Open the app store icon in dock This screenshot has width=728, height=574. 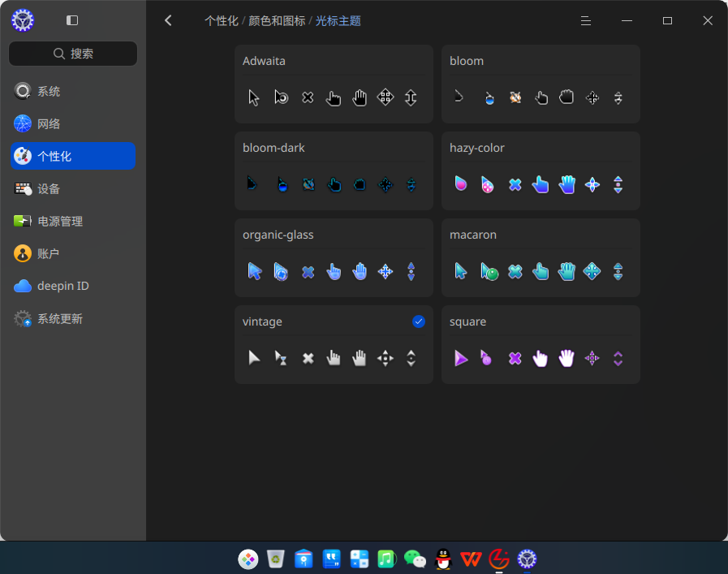point(304,559)
